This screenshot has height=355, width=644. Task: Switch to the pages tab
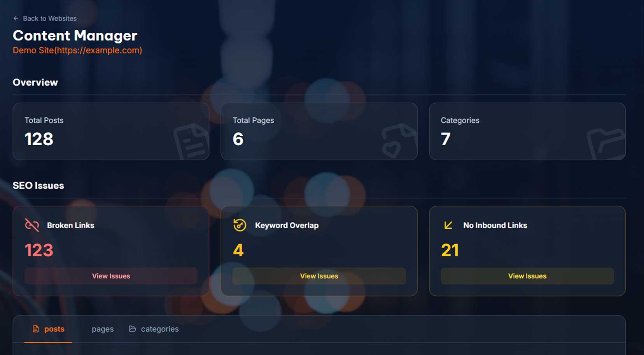pyautogui.click(x=102, y=329)
